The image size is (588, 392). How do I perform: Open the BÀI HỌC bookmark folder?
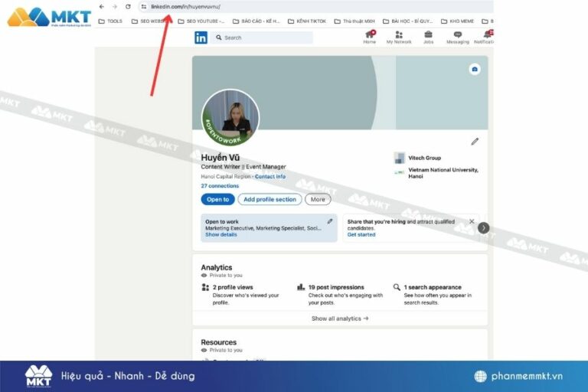[407, 21]
